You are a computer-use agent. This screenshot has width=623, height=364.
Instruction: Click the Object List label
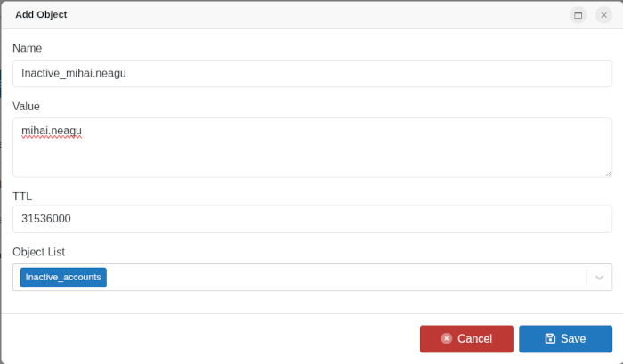click(38, 252)
